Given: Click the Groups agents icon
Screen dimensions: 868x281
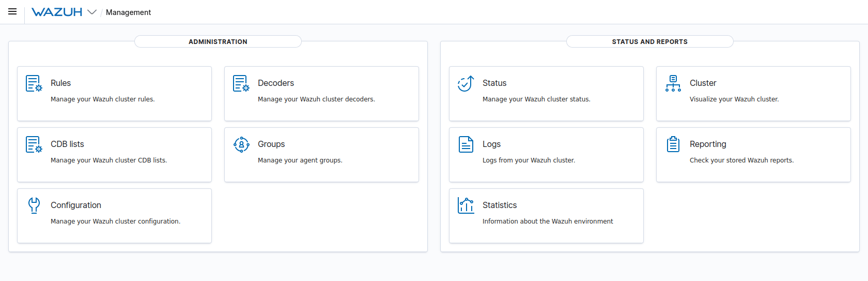Looking at the screenshot, I should (x=241, y=144).
